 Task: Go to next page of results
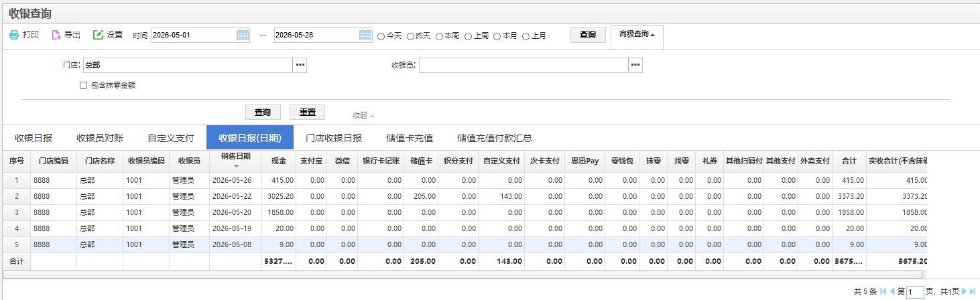coord(964,291)
